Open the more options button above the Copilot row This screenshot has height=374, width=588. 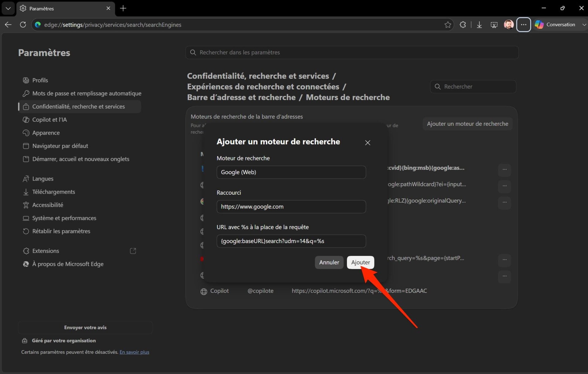tap(504, 277)
